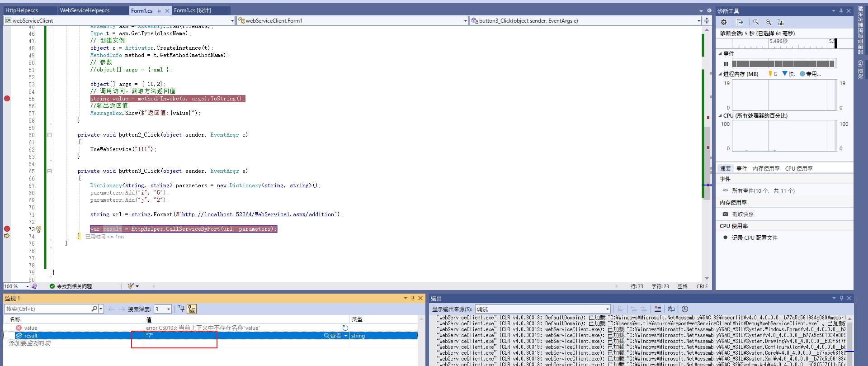Screen dimensions: 868x366
Task: Zoom out on the diagnostic timeline
Action: (768, 22)
